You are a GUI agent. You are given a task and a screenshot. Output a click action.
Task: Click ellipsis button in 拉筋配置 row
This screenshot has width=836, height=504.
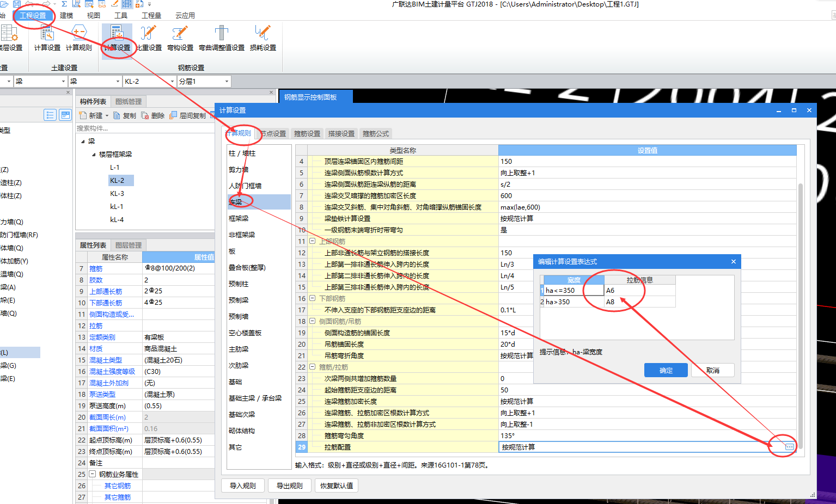tap(790, 447)
